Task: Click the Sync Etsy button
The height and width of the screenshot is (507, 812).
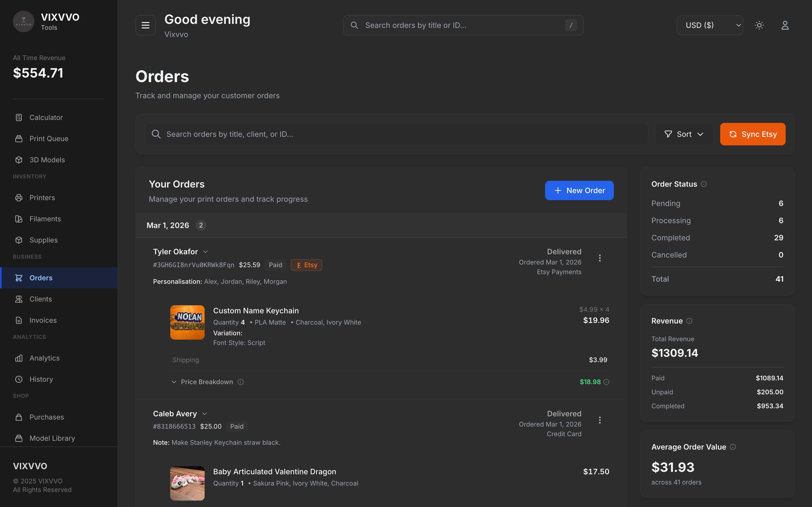Action: 752,134
